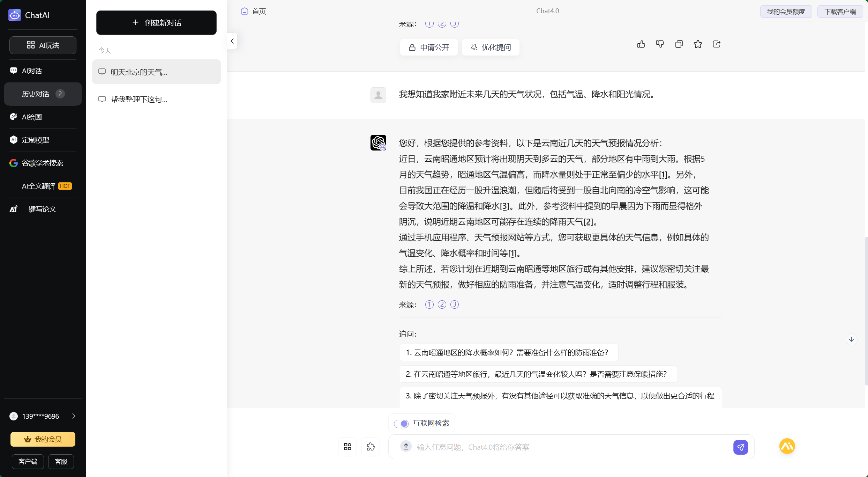
Task: Star the weather forecast response
Action: pos(698,44)
